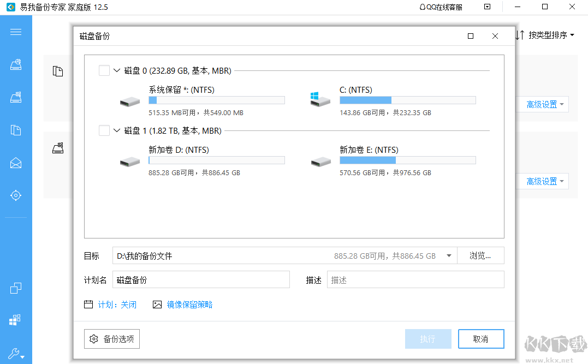Click the 计划: 关闭 schedule link
588x364 pixels.
118,305
